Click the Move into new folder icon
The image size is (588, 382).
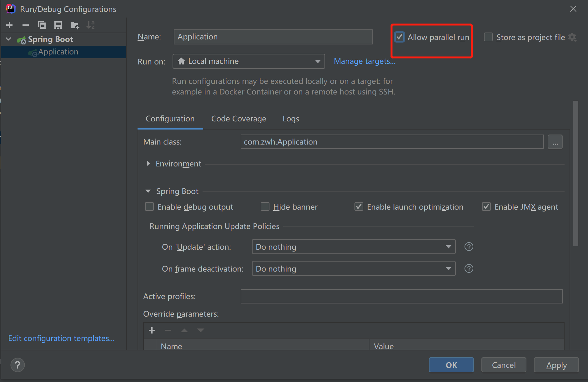pos(75,25)
